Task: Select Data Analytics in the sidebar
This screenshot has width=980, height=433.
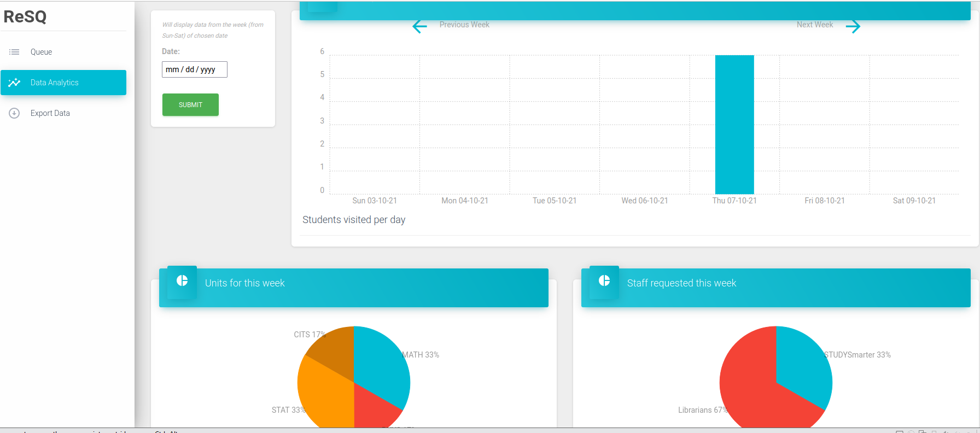Action: pyautogui.click(x=55, y=83)
